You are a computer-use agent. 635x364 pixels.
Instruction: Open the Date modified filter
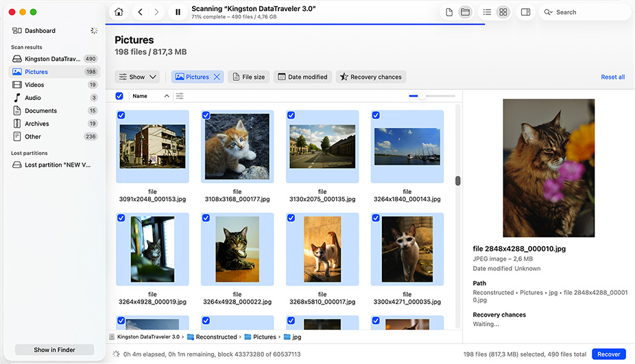[303, 77]
